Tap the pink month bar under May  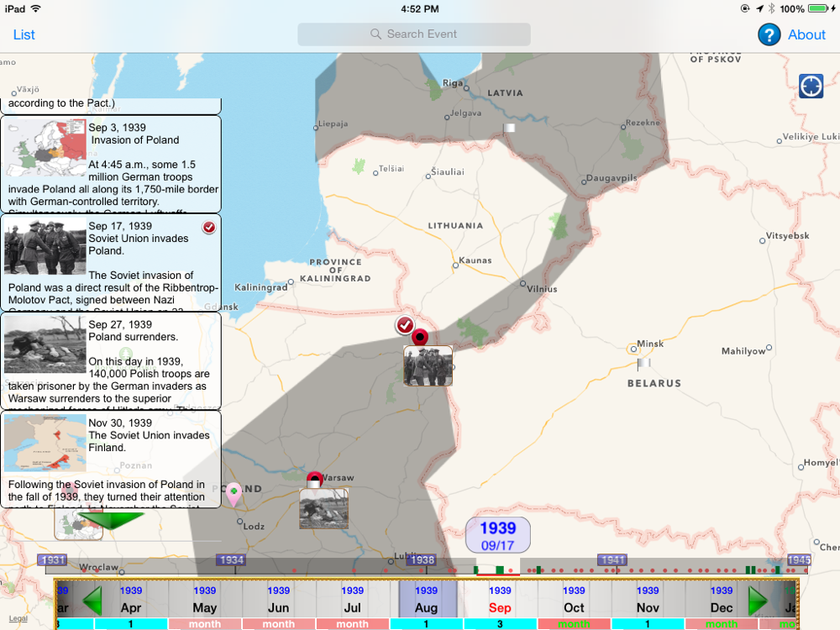205,624
